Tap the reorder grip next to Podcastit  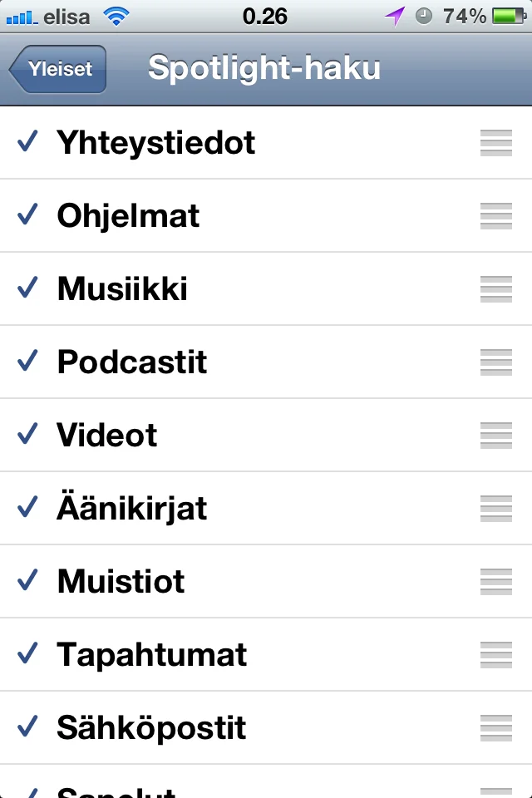(x=495, y=362)
